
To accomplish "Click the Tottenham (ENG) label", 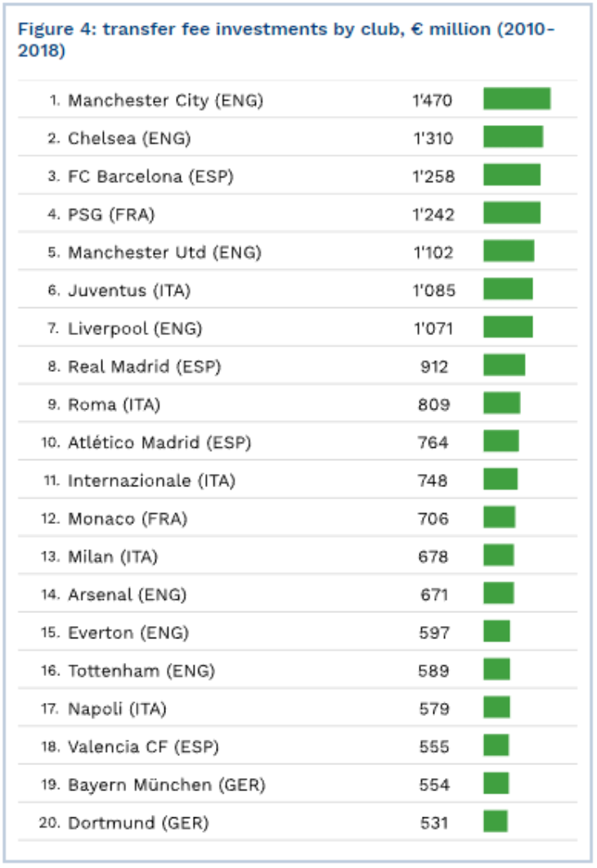I will click(x=141, y=671).
